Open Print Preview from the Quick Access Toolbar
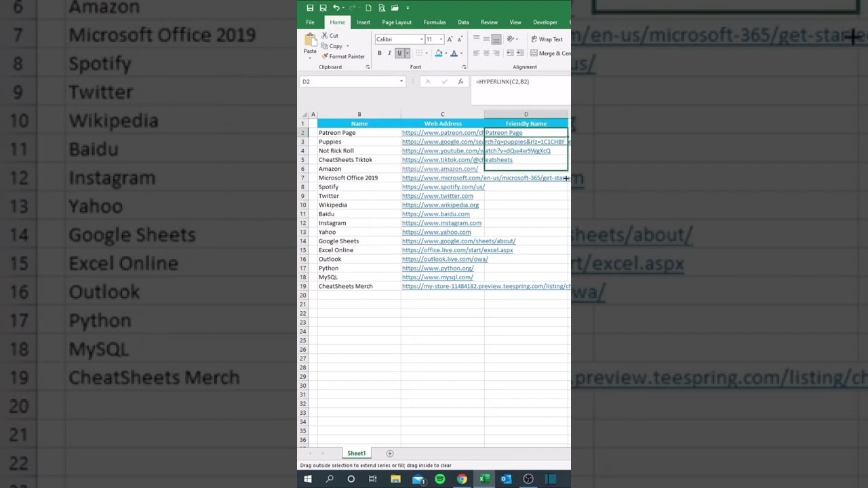 coord(382,8)
